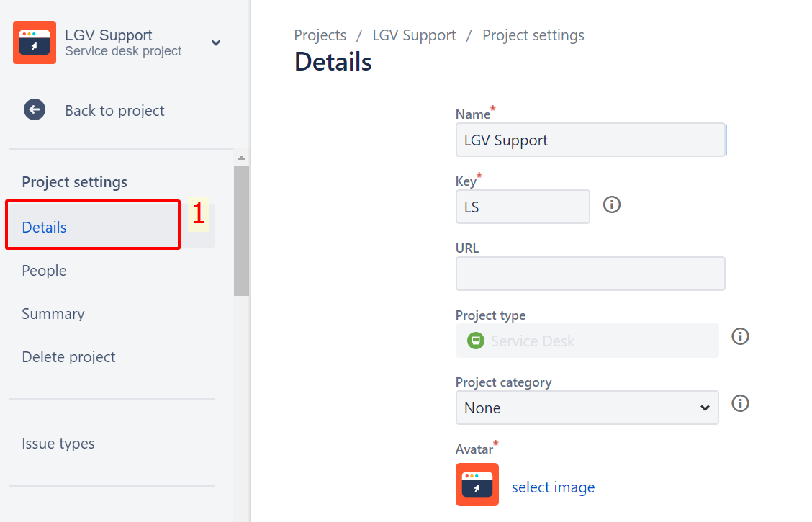Click the info icon beside Project type

tap(740, 336)
